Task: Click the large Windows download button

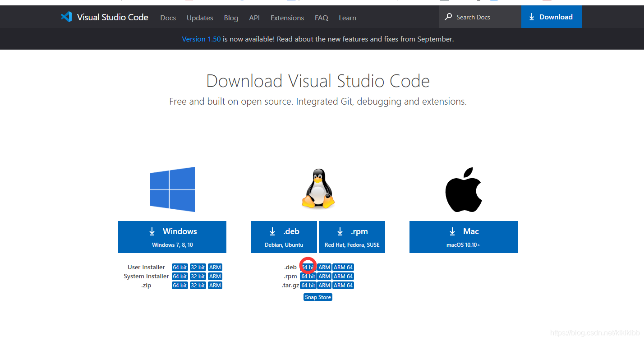Action: pyautogui.click(x=172, y=237)
